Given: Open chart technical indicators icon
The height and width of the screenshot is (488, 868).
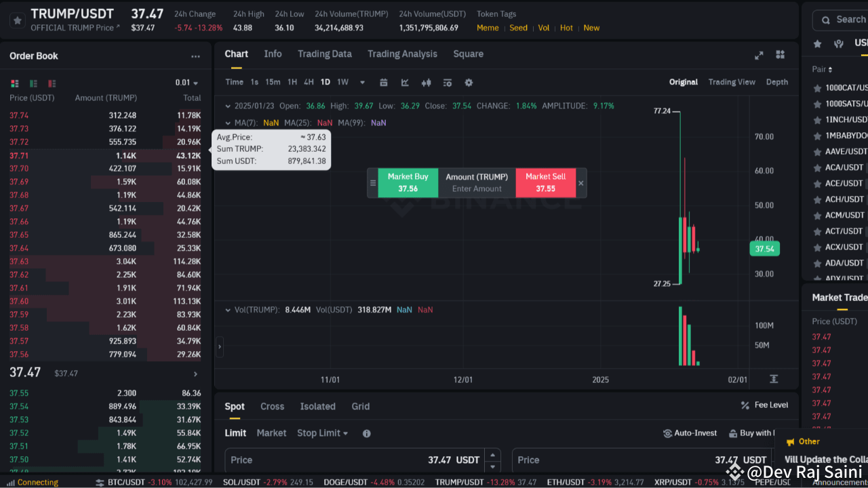Looking at the screenshot, I should pyautogui.click(x=405, y=83).
